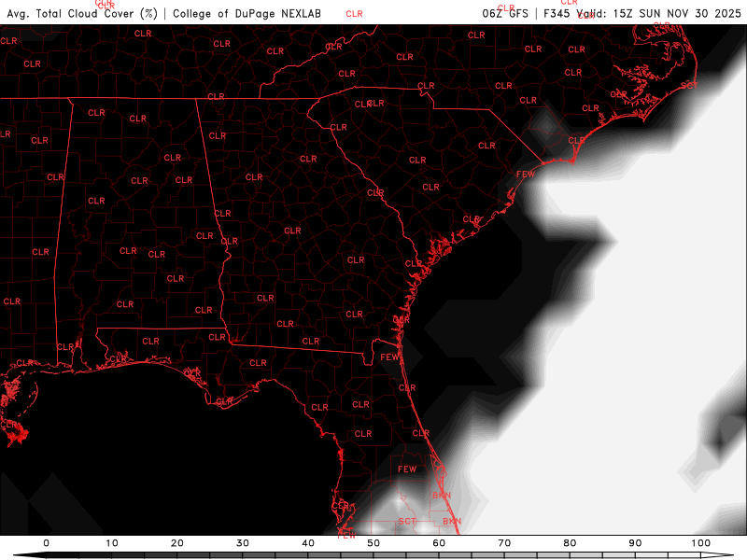Select the 30 label on the scale
This screenshot has width=747, height=560.
coord(243,543)
